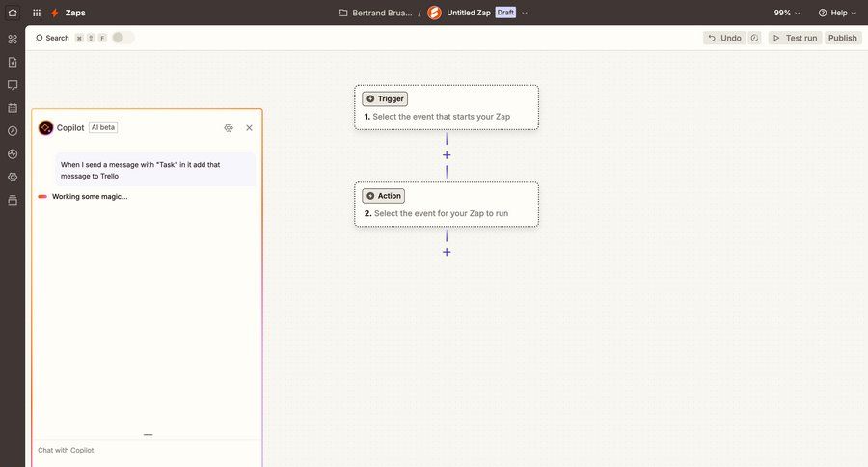
Task: Open Copilot settings gear icon
Action: click(229, 128)
